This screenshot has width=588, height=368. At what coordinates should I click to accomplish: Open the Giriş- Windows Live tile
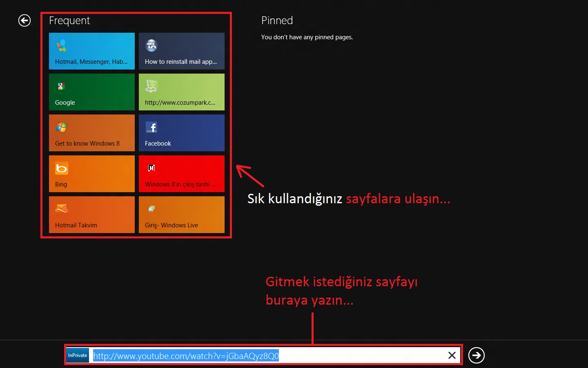[182, 215]
